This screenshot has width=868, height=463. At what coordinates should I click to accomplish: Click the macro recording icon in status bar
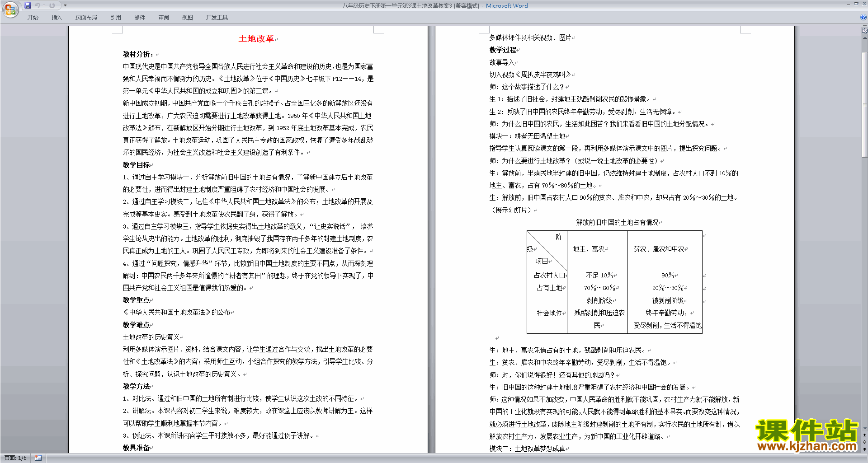point(38,458)
